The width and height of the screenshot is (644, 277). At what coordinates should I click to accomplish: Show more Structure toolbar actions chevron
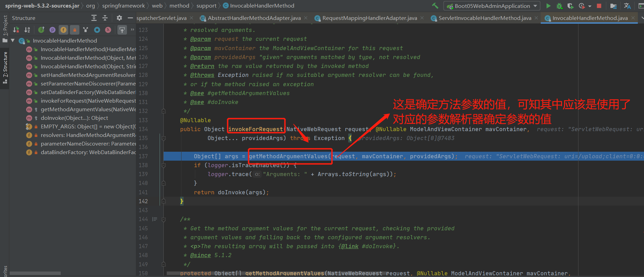132,30
